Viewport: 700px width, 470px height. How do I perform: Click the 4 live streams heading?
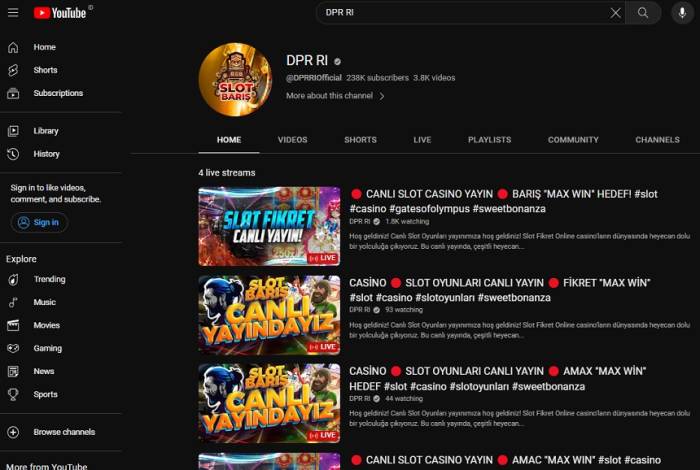227,173
